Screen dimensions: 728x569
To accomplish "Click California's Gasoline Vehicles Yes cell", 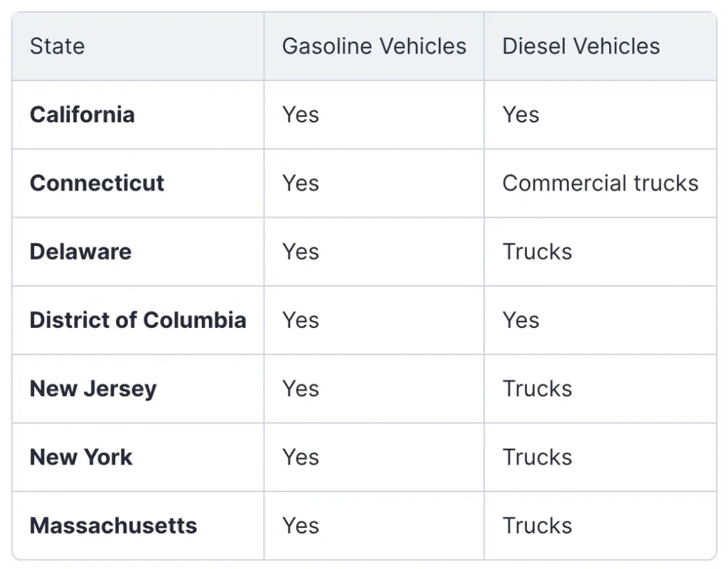I will coord(301,115).
